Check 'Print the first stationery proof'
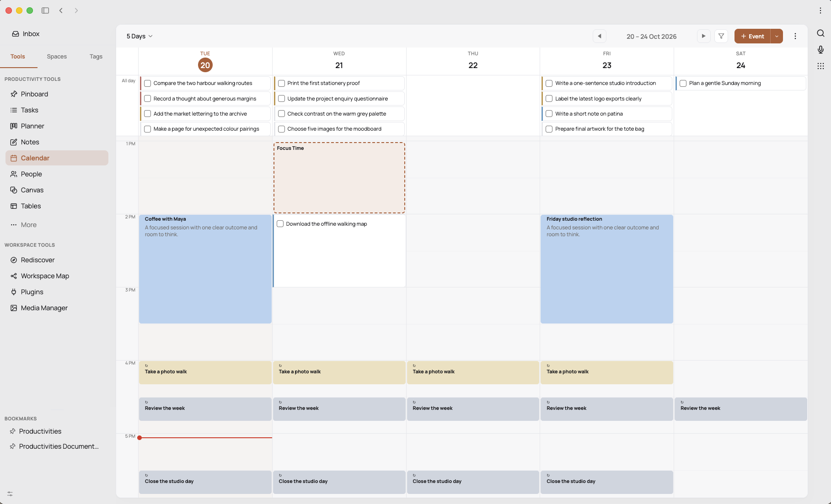Viewport: 831px width, 504px height. coord(282,83)
